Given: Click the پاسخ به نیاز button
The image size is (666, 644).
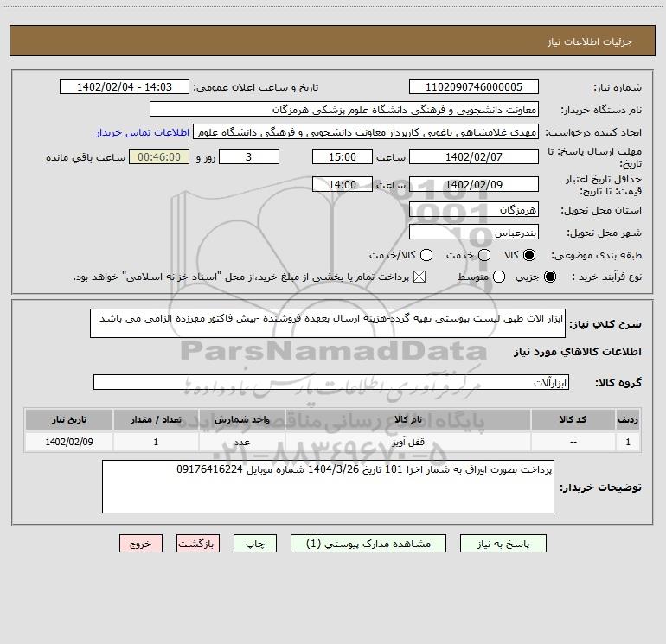Looking at the screenshot, I should 503,544.
